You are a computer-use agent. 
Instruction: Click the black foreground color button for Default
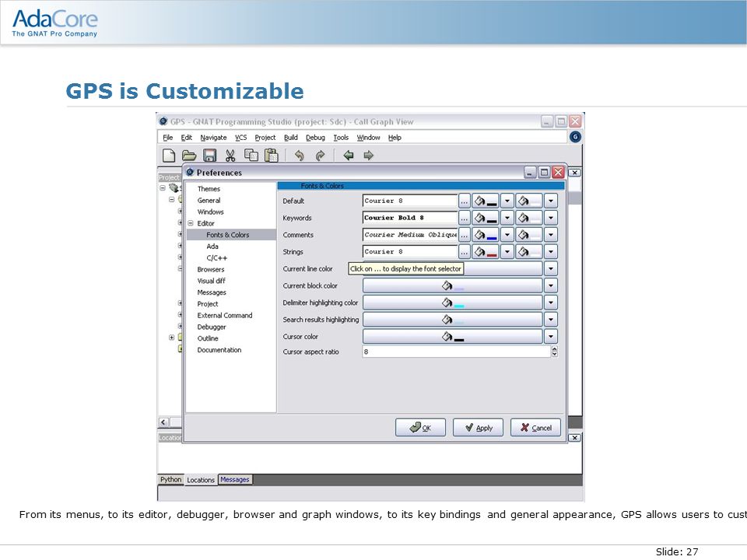click(x=486, y=201)
